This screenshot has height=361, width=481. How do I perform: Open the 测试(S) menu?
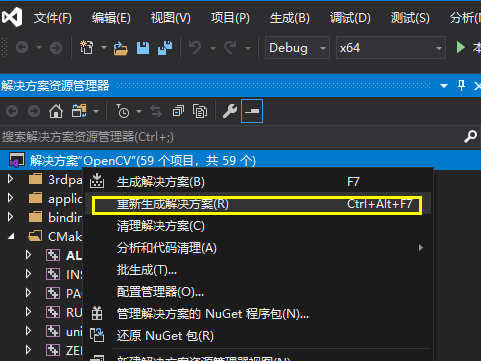pos(410,18)
